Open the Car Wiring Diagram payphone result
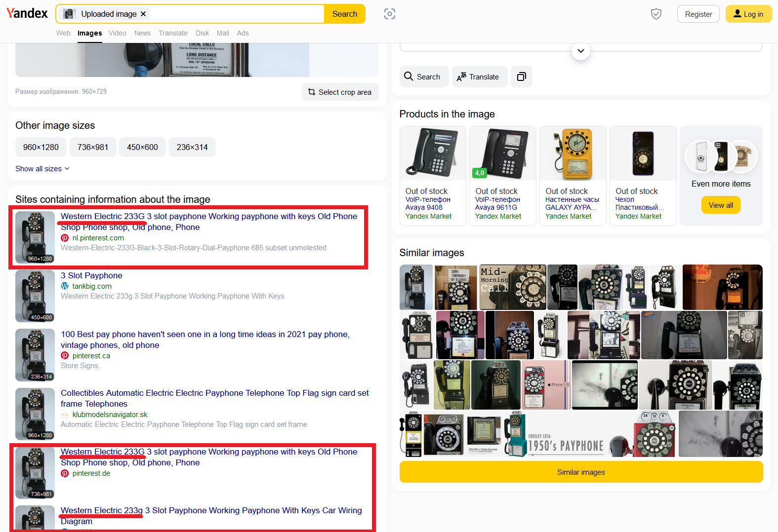 pyautogui.click(x=211, y=516)
